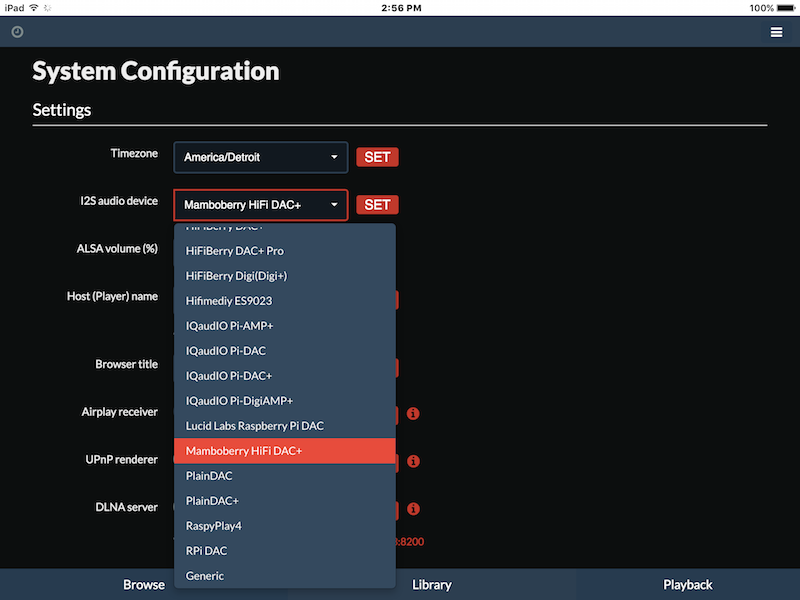Screen dimensions: 800x600
Task: Tap the Wi-Fi icon in status bar
Action: [34, 8]
